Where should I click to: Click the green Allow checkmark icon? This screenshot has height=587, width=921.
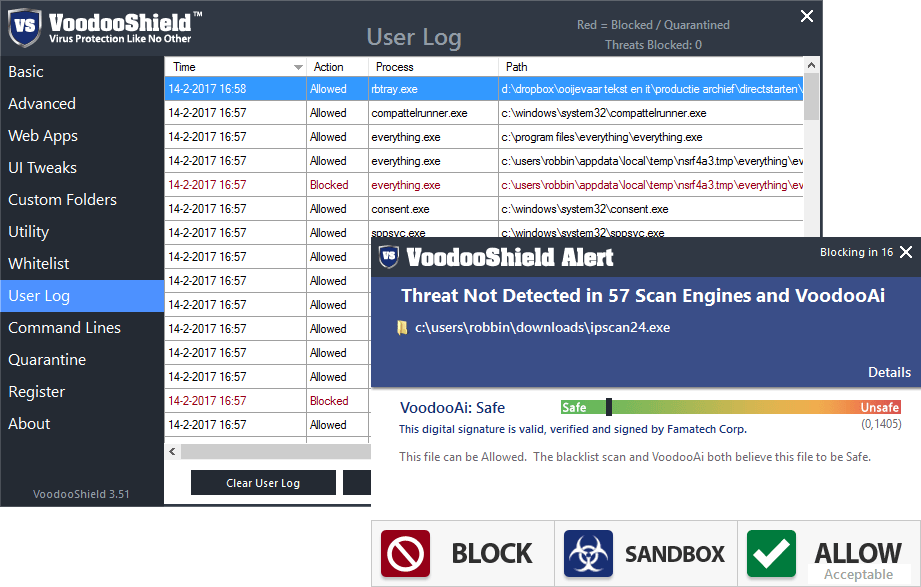pos(771,554)
